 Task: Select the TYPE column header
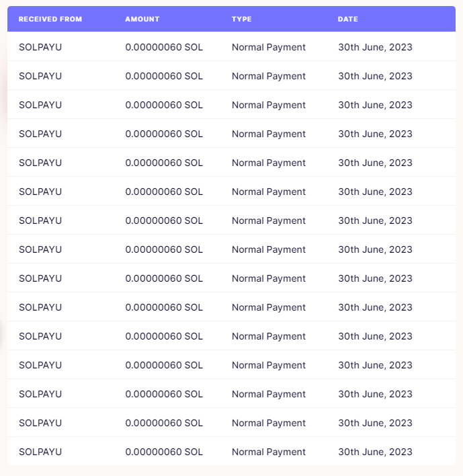[241, 19]
